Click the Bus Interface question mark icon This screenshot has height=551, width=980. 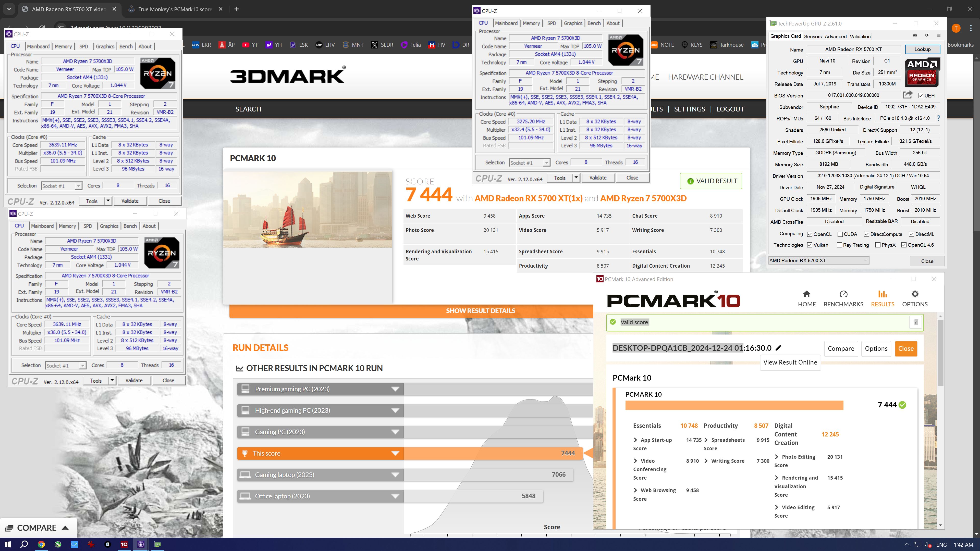939,118
